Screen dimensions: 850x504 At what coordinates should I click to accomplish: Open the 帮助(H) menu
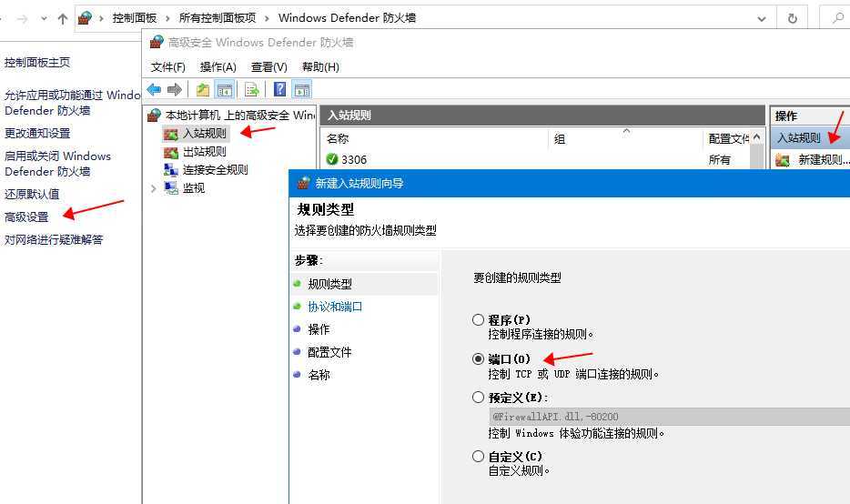coord(320,66)
